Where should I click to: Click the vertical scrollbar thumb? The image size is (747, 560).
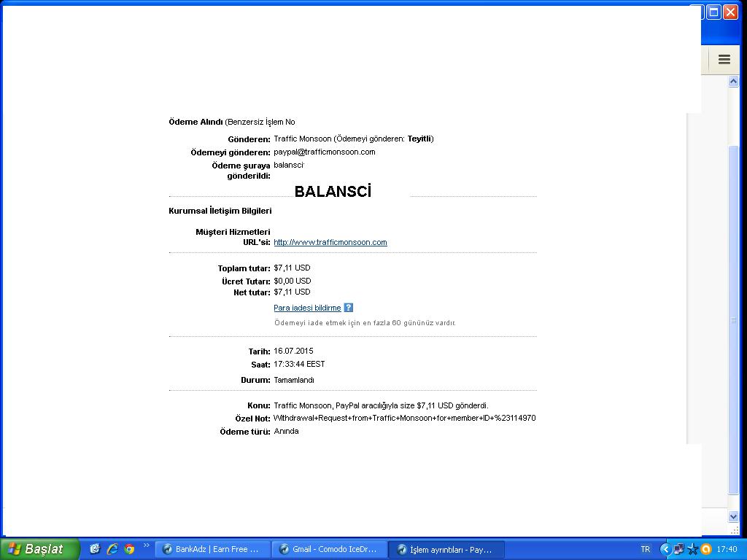733,320
